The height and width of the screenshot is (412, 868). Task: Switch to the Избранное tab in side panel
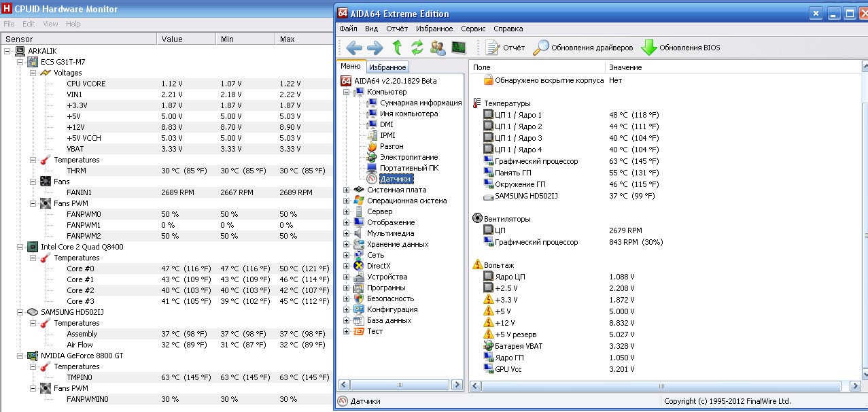387,67
